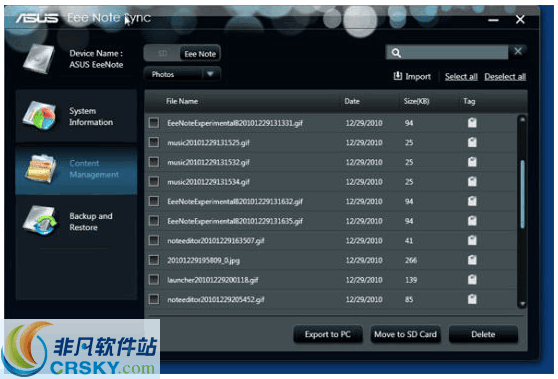Image resolution: width=558 pixels, height=379 pixels.
Task: Click tag icon for launcher20101229200118.gif
Action: click(x=472, y=279)
